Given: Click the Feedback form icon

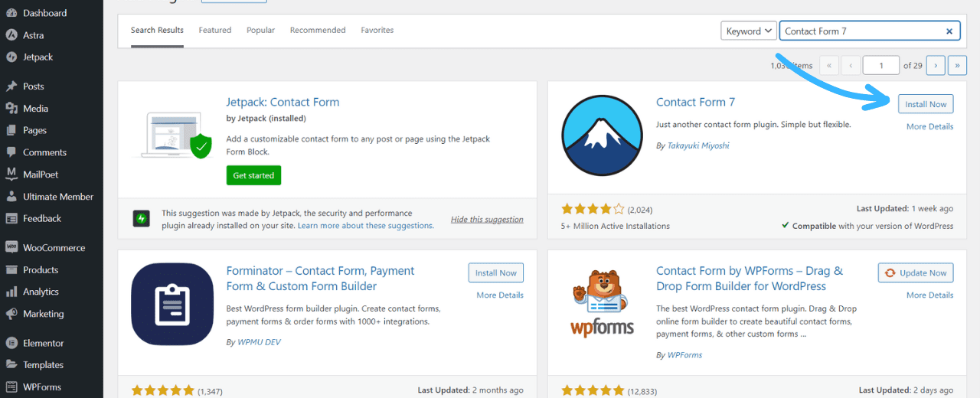Looking at the screenshot, I should point(11,219).
